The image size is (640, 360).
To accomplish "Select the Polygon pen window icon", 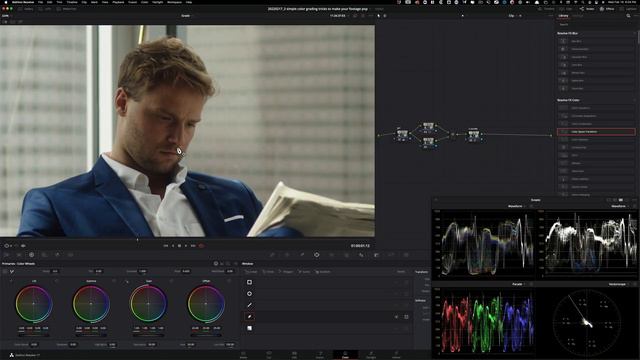I will point(249,305).
